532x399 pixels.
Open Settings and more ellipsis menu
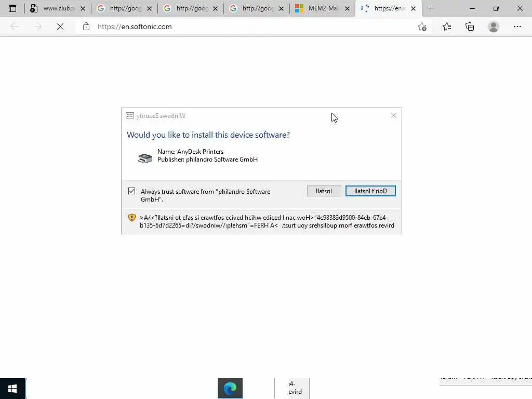click(x=517, y=26)
